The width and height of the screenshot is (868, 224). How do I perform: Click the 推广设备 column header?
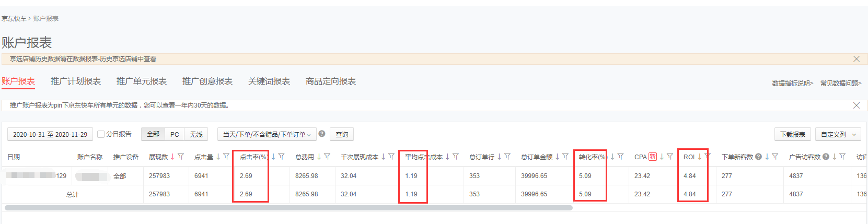126,157
